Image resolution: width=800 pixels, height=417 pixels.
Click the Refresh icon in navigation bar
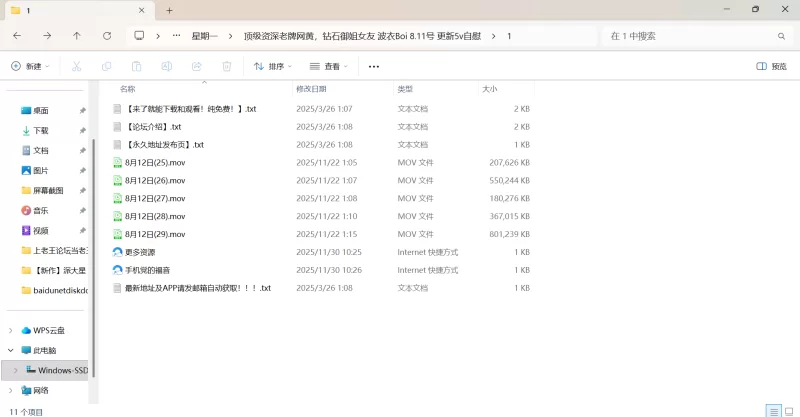106,36
